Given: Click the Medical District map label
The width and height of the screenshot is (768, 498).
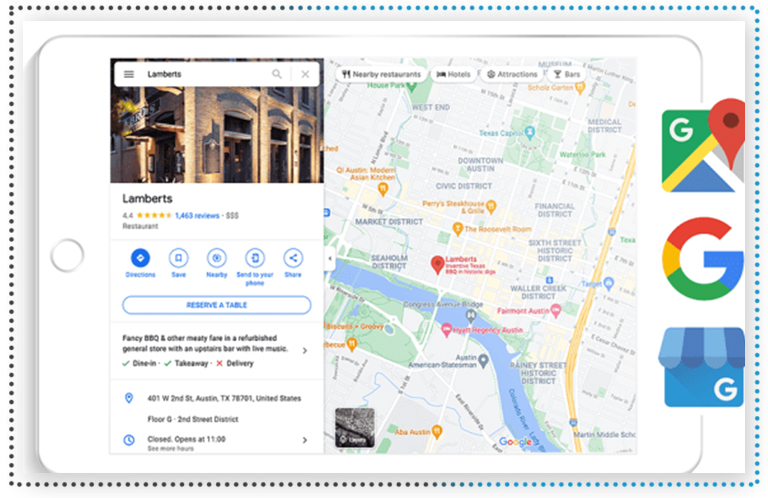Looking at the screenshot, I should click(604, 126).
